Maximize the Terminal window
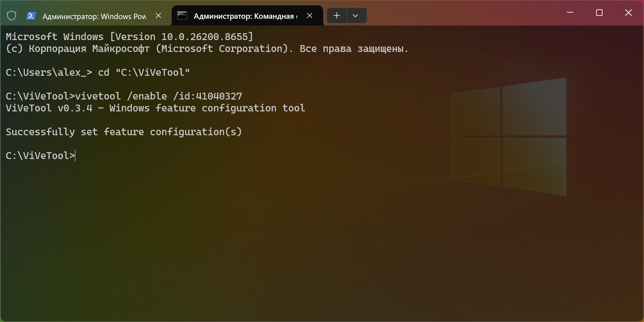 (x=599, y=13)
